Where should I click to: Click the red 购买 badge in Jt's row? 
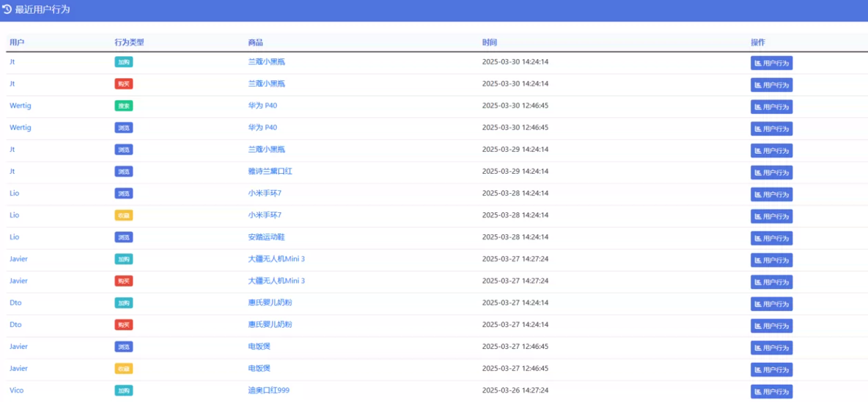pos(123,84)
